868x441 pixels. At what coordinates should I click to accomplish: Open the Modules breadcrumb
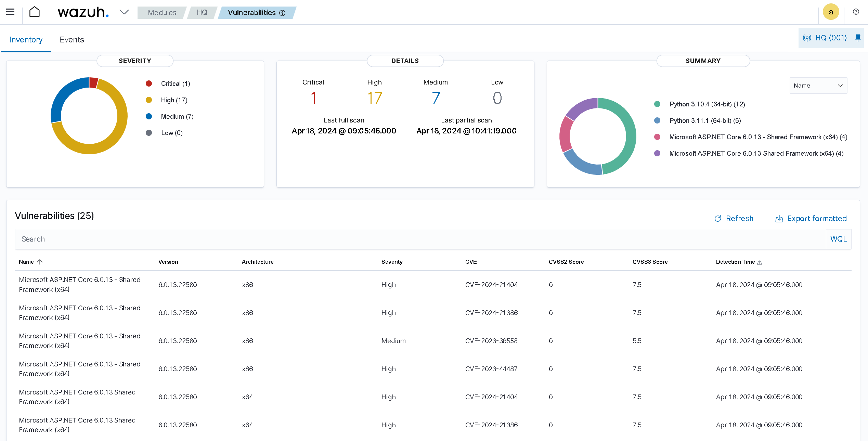[x=162, y=13]
